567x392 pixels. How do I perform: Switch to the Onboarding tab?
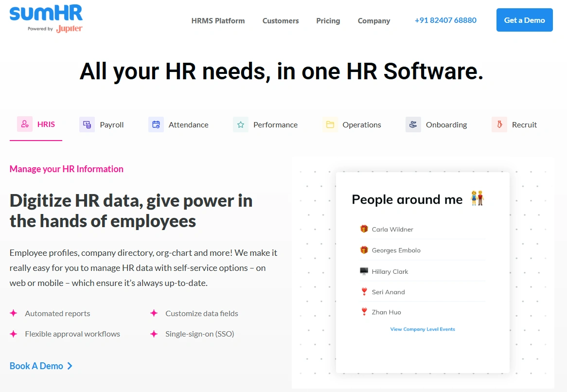(436, 125)
